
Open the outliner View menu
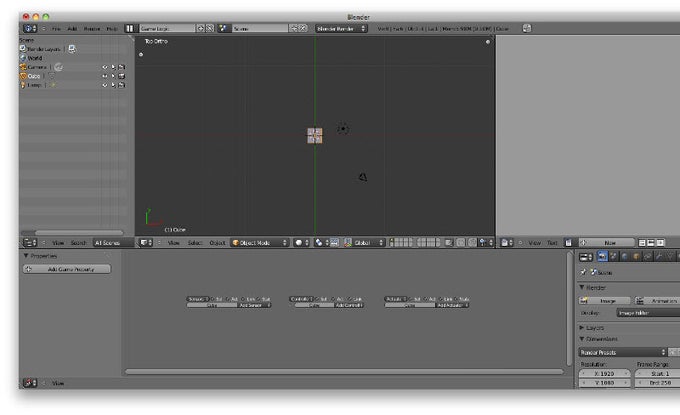58,243
